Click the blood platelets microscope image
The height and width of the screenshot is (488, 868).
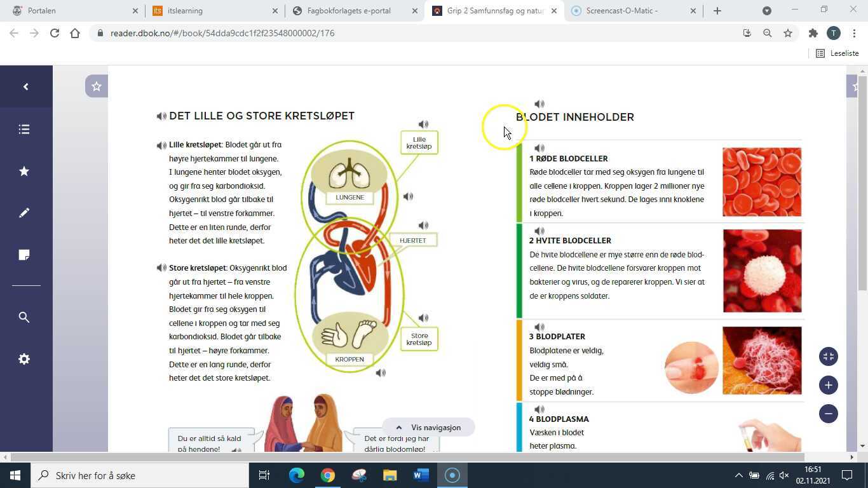(763, 360)
